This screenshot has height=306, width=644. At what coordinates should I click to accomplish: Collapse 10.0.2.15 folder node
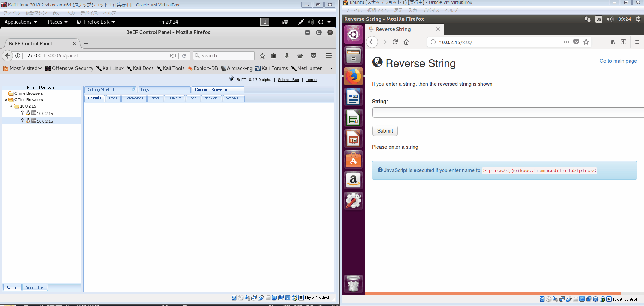click(11, 106)
